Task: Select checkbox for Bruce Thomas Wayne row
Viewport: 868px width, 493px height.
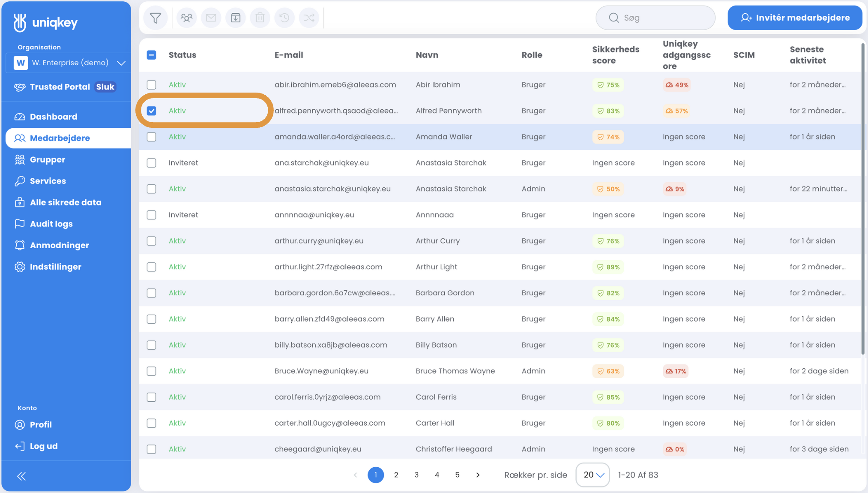Action: (152, 371)
